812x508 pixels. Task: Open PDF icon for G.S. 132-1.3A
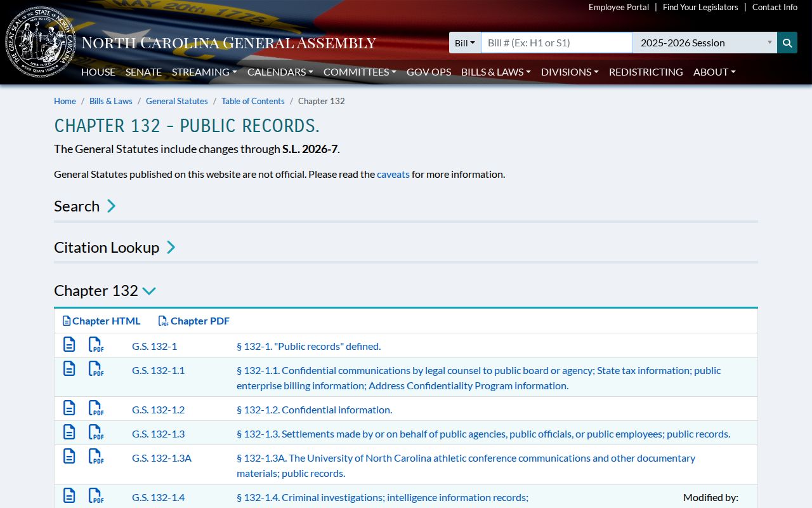point(96,457)
